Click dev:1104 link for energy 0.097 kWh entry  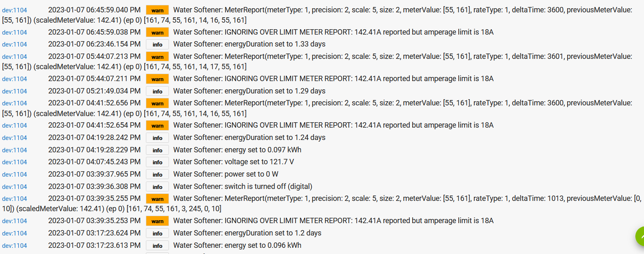click(x=14, y=150)
